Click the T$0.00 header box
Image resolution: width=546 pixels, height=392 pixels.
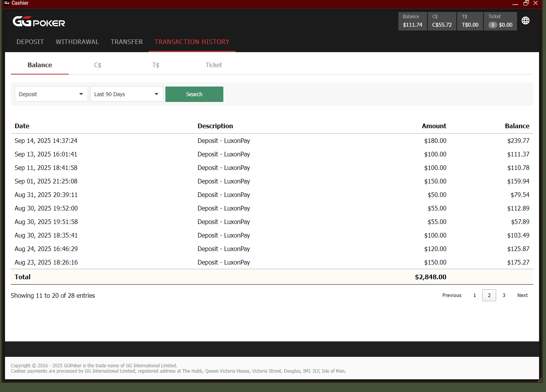pyautogui.click(x=470, y=21)
